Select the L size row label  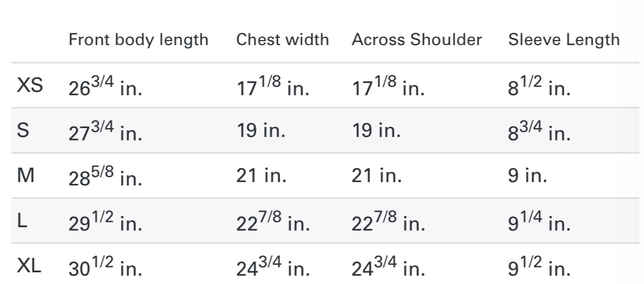(22, 221)
